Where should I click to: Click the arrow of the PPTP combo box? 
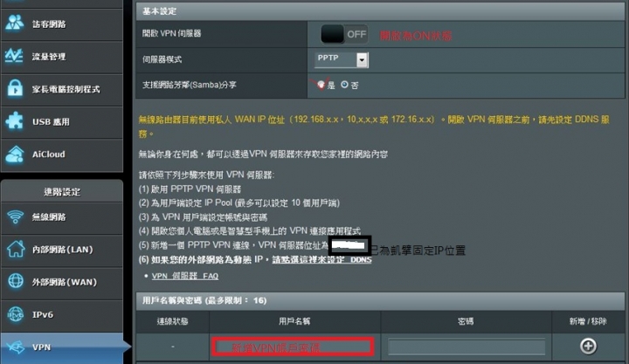coord(362,60)
